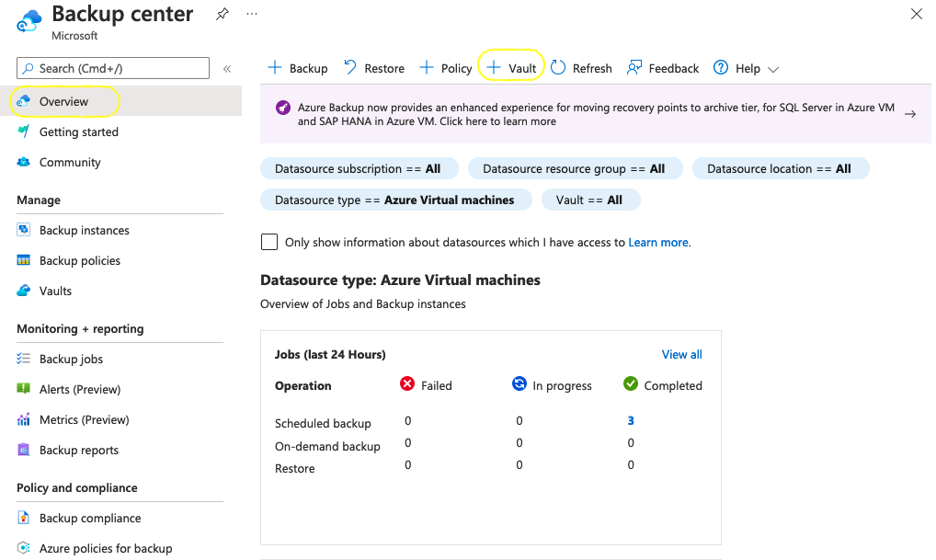The image size is (936, 560).
Task: Click the Backup jobs label
Action: (71, 360)
